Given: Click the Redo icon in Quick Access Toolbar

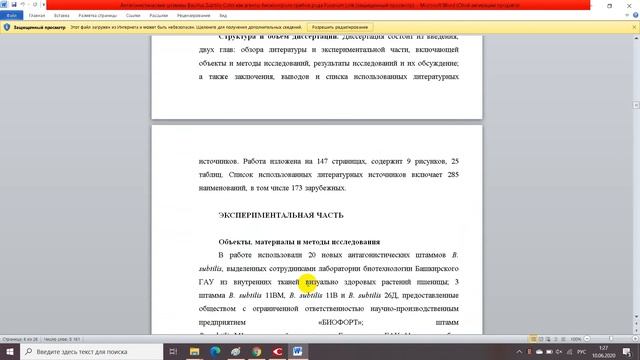Looking at the screenshot, I should pos(35,4).
